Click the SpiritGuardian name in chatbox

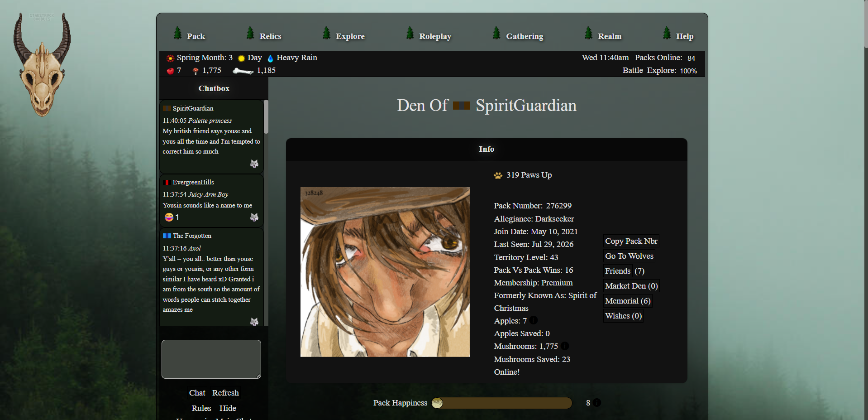point(193,108)
